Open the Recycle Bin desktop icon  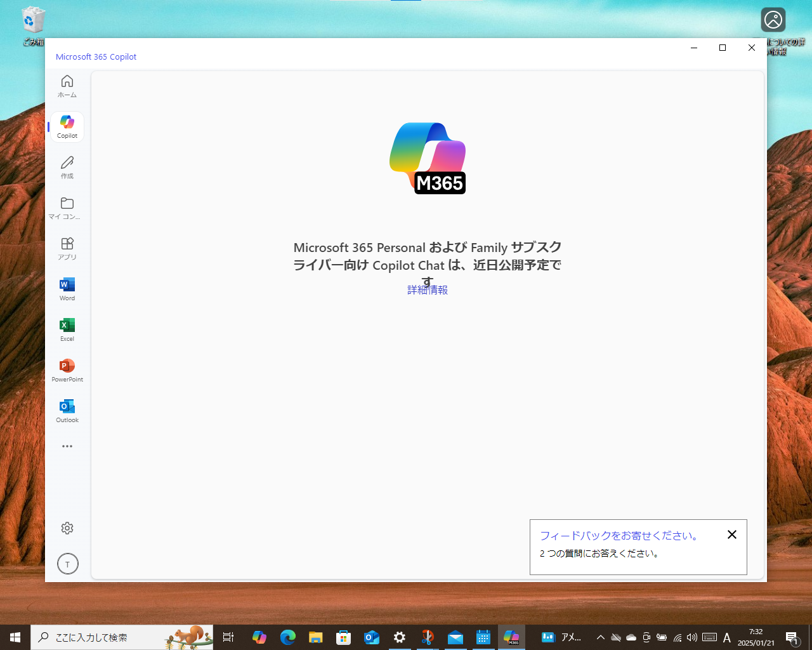point(33,27)
